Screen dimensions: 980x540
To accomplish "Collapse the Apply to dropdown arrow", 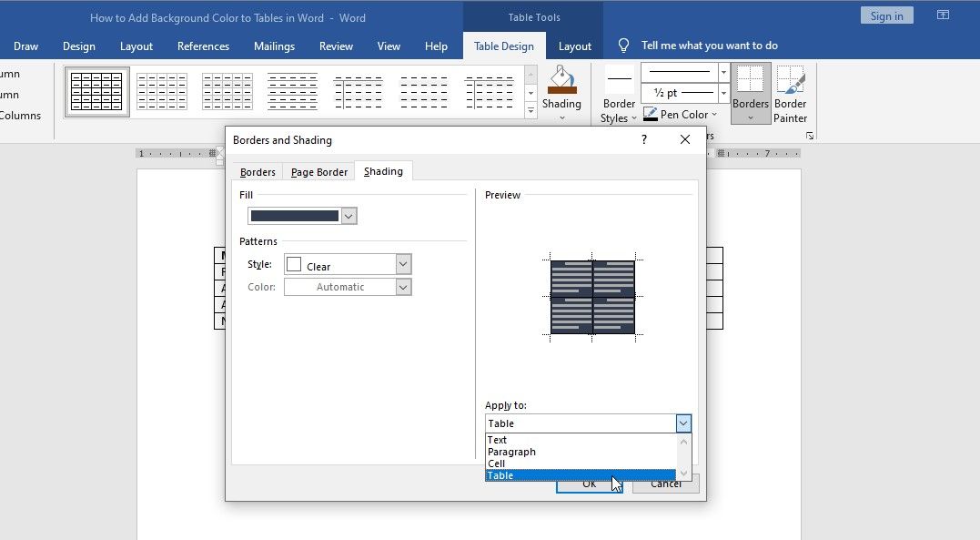I will [x=683, y=423].
